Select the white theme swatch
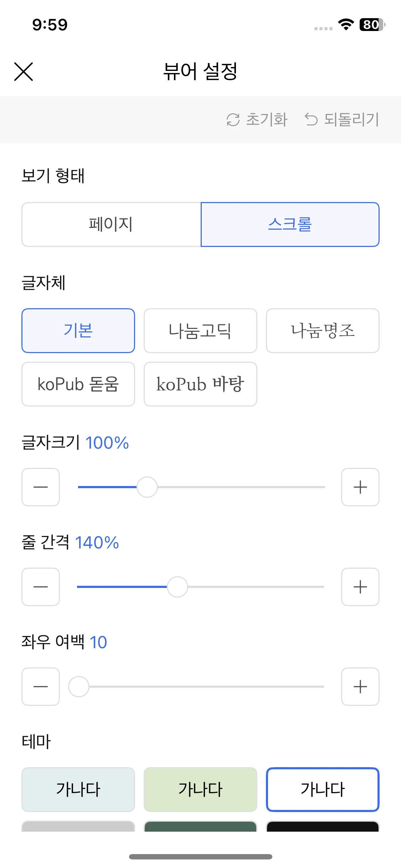401x868 pixels. (323, 790)
